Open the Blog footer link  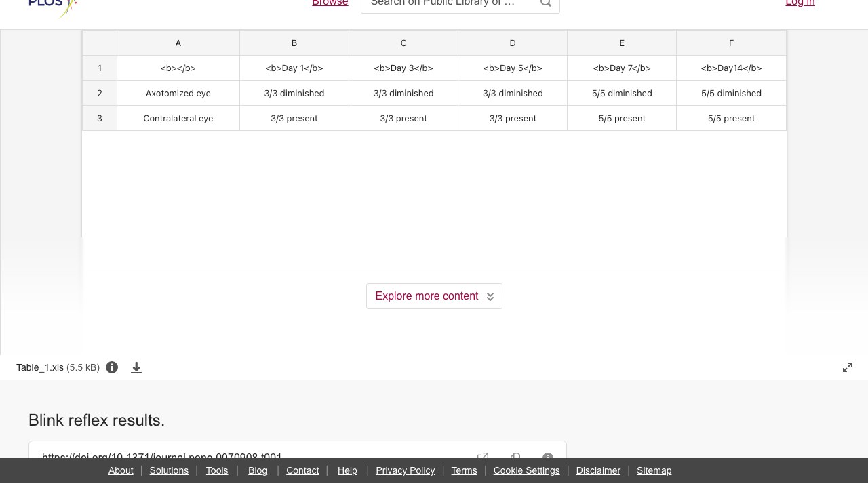[258, 470]
